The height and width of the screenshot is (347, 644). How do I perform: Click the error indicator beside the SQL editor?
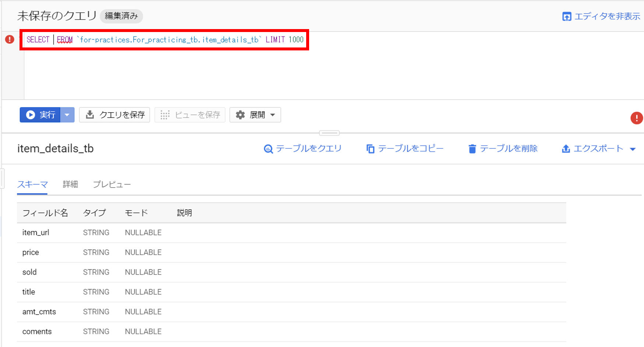pos(9,39)
